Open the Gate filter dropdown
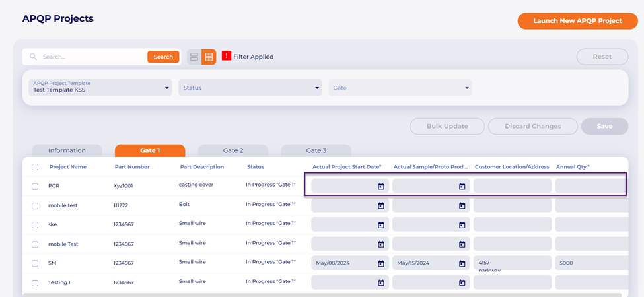This screenshot has height=297, width=644. point(400,88)
